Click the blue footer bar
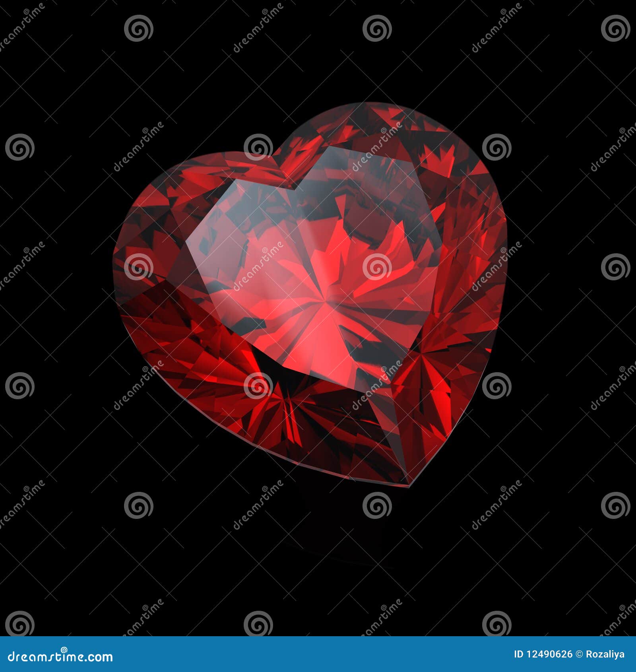Image resolution: width=636 pixels, height=672 pixels. click(x=278, y=656)
